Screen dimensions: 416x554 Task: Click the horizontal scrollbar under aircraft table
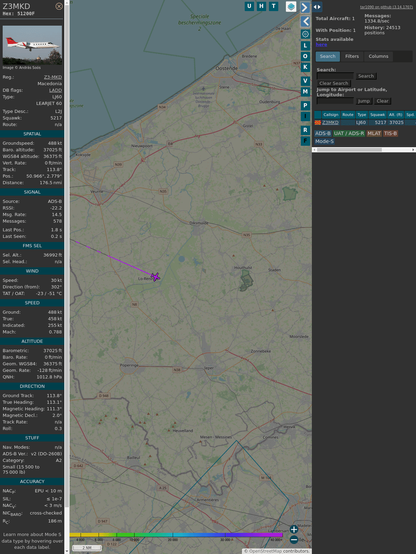(x=364, y=150)
